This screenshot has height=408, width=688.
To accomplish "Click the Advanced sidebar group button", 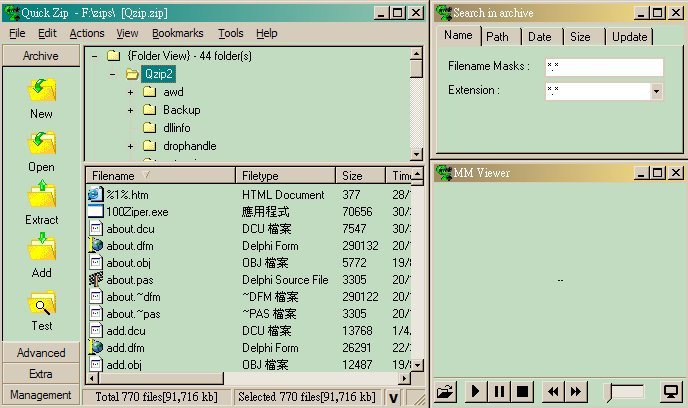I will (x=41, y=353).
